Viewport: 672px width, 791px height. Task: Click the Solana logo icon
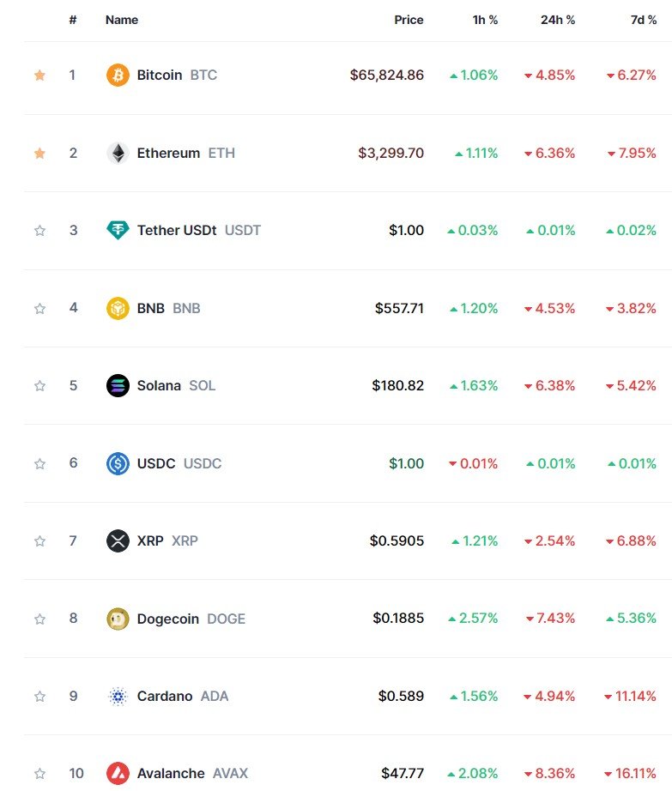pos(118,386)
